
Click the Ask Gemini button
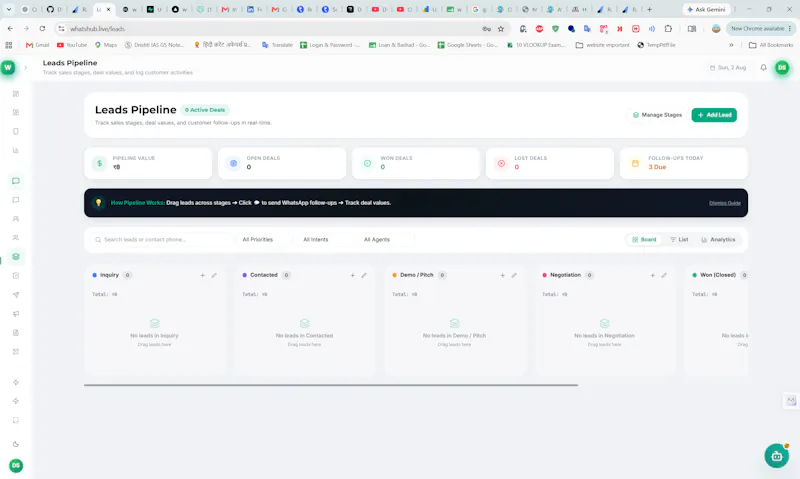click(x=706, y=9)
